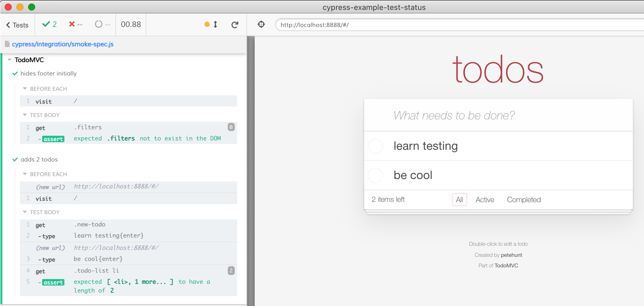644x306 pixels.
Task: Click the pending tests circle icon
Action: tap(98, 24)
